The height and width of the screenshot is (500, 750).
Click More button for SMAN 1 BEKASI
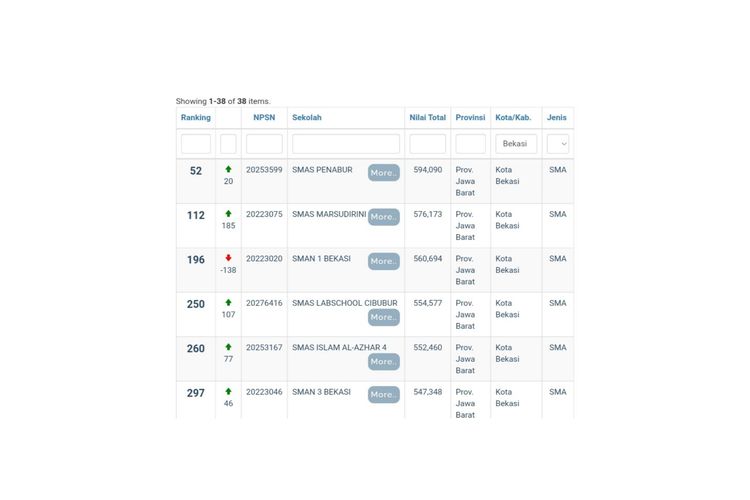(x=383, y=261)
